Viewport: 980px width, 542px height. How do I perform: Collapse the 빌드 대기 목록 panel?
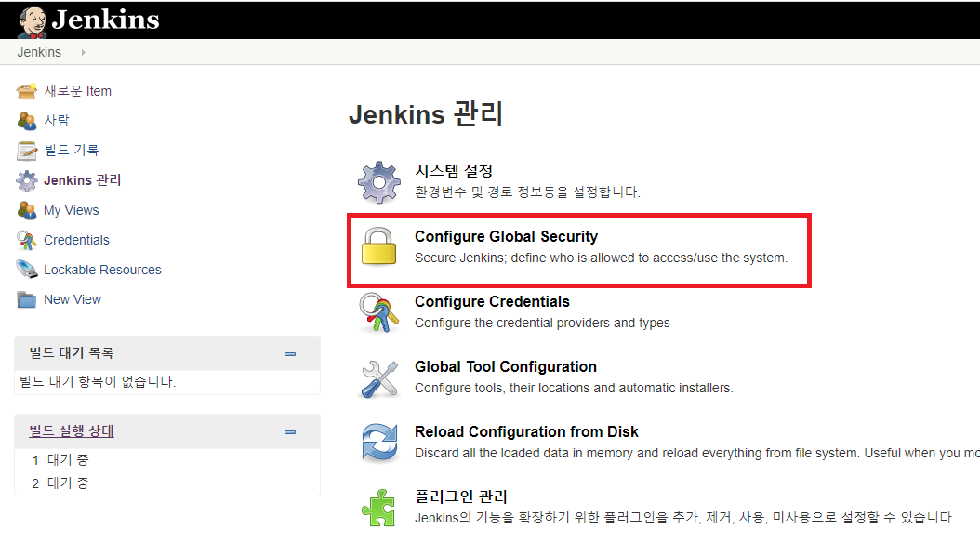click(x=290, y=354)
